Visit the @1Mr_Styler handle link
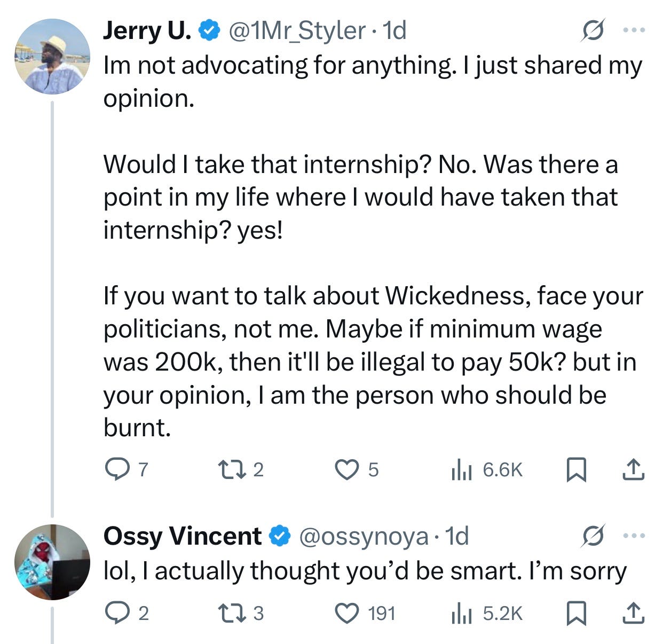Screen dimensions: 663x644 click(x=297, y=31)
